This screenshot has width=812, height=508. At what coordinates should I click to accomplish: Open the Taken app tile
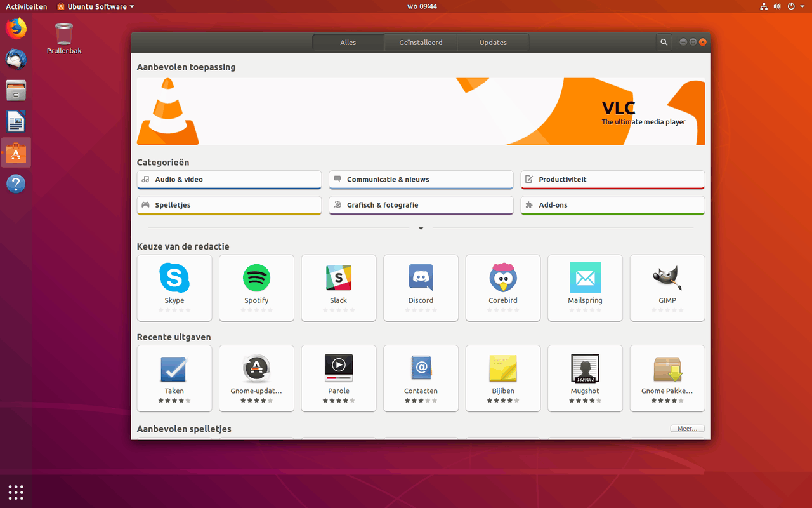coord(174,378)
